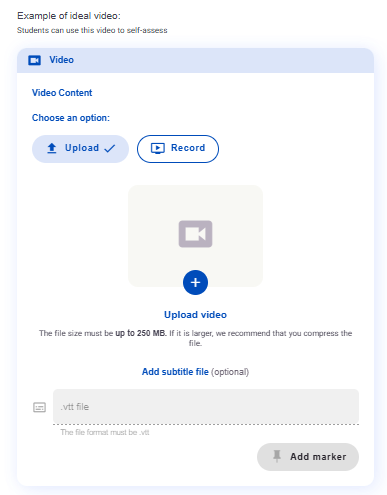Select the Upload option button
The width and height of the screenshot is (387, 495).
tap(80, 149)
